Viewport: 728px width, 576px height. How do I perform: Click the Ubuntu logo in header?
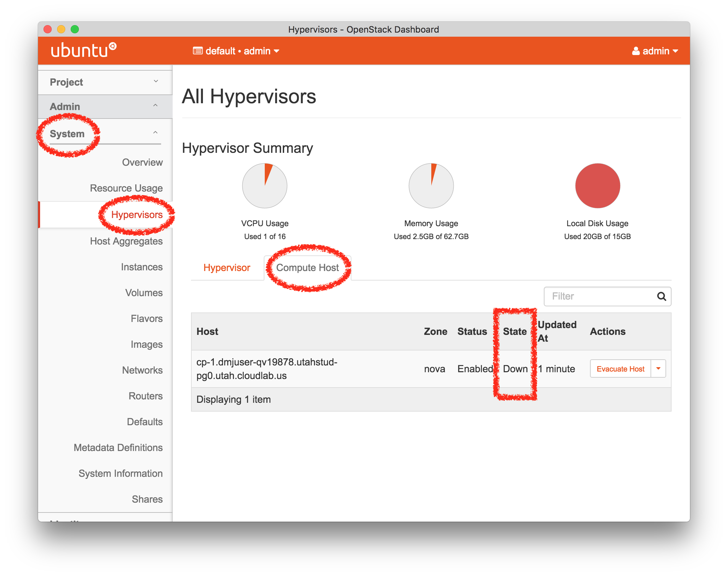[84, 50]
